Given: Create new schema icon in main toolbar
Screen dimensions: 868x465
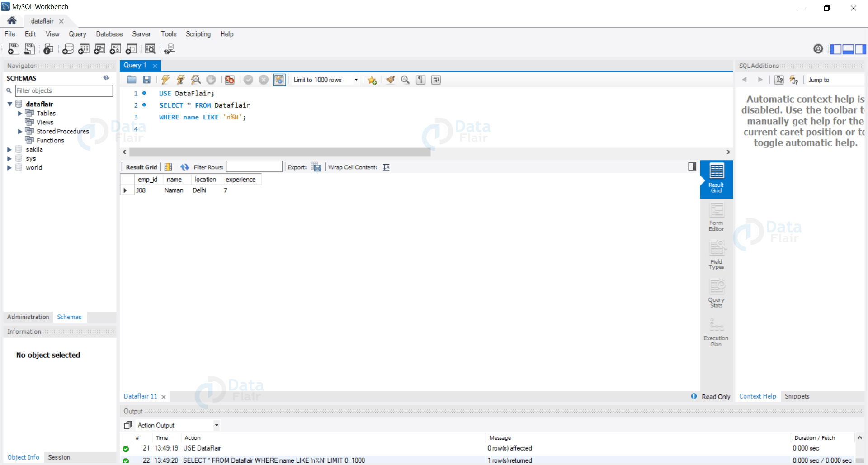Looking at the screenshot, I should click(x=68, y=49).
